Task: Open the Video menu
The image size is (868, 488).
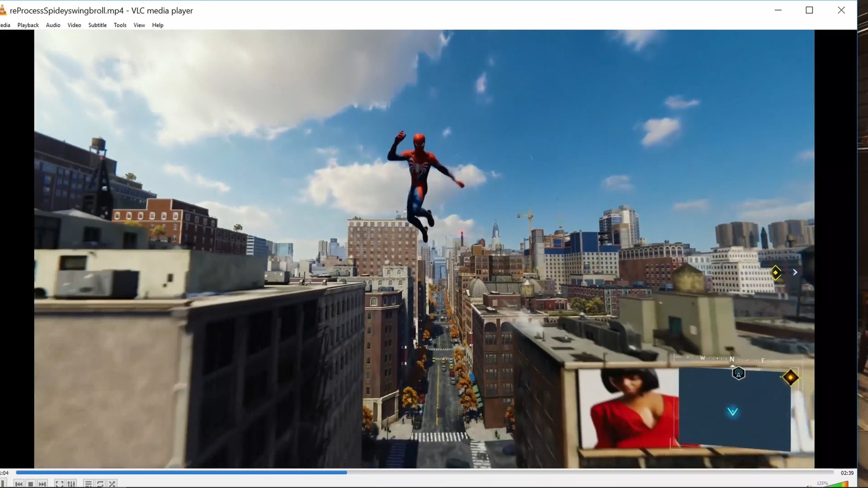Action: click(74, 25)
